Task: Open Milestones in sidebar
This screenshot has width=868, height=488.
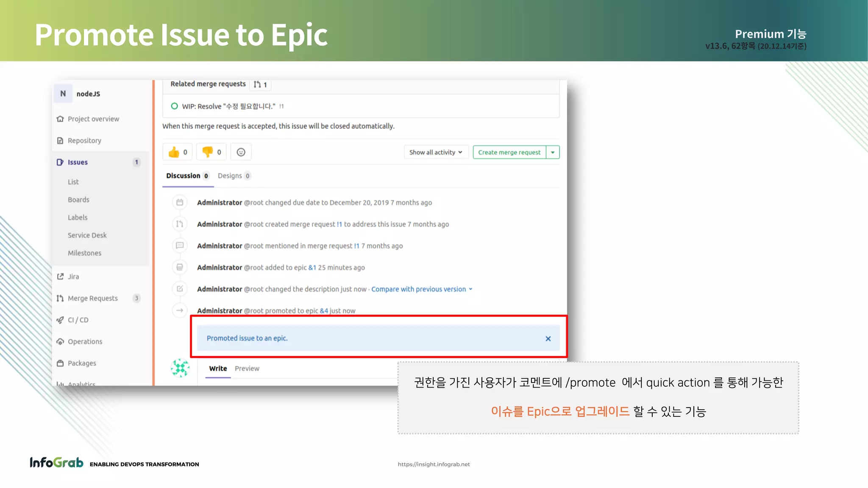Action: pos(84,253)
